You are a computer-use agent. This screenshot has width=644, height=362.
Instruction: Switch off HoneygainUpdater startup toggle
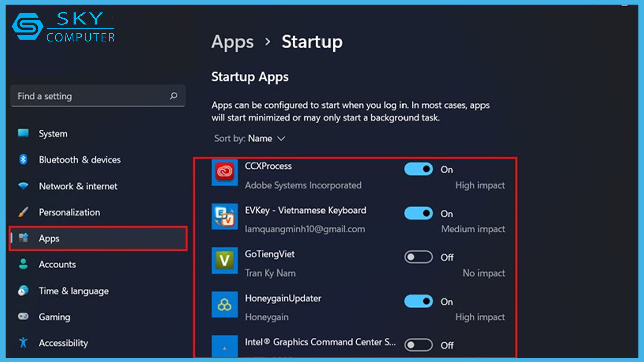coord(418,301)
